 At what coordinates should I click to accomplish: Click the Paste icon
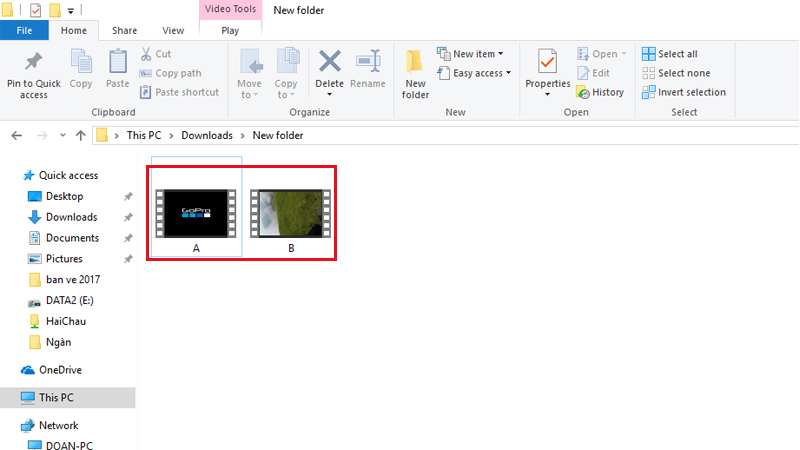[118, 62]
